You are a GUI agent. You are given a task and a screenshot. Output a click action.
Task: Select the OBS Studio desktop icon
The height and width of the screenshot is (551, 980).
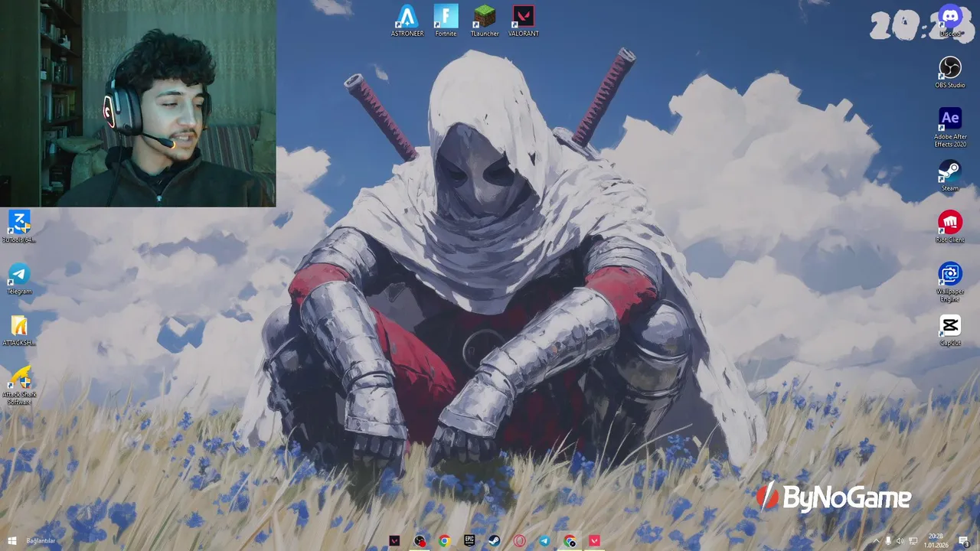click(950, 72)
